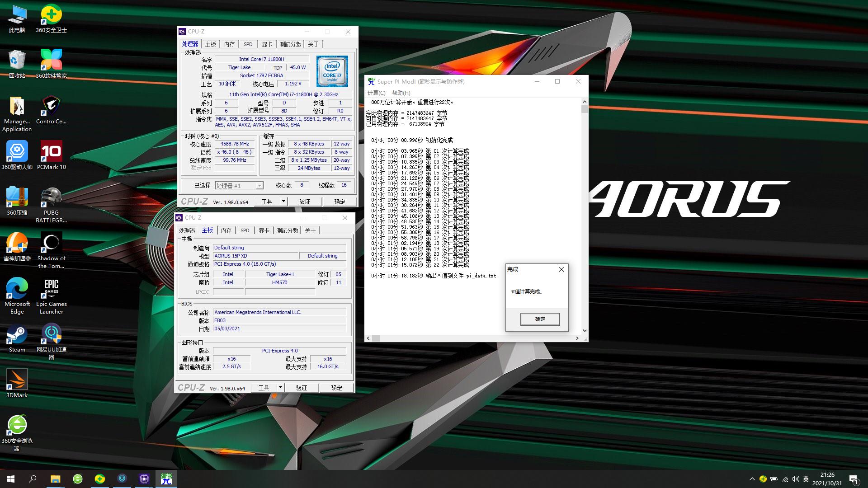Open the 计算(C) menu in Super PI
868x488 pixels.
pyautogui.click(x=377, y=93)
